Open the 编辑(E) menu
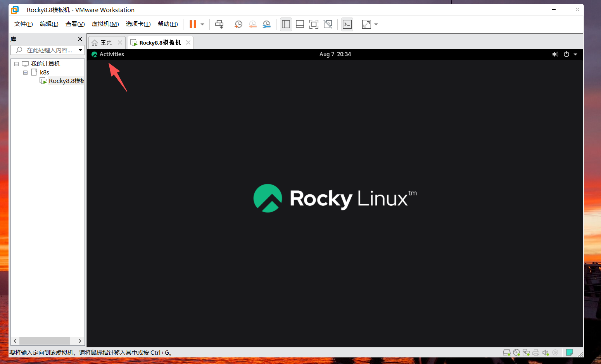601x364 pixels. [49, 24]
